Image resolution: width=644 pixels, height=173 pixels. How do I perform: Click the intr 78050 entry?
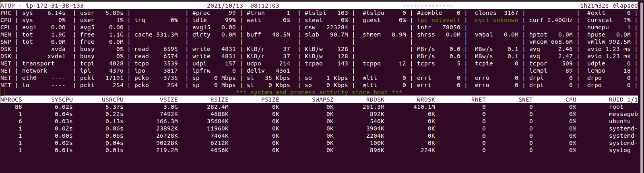coord(439,27)
